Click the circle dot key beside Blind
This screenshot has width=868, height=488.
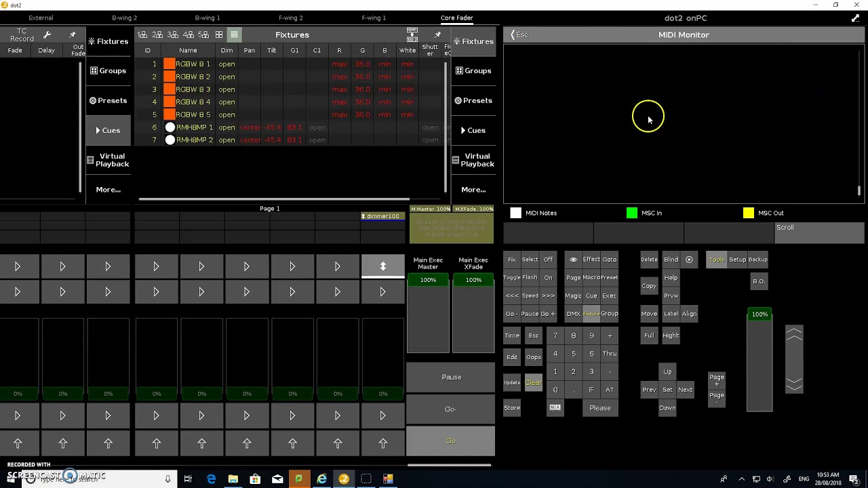point(689,260)
